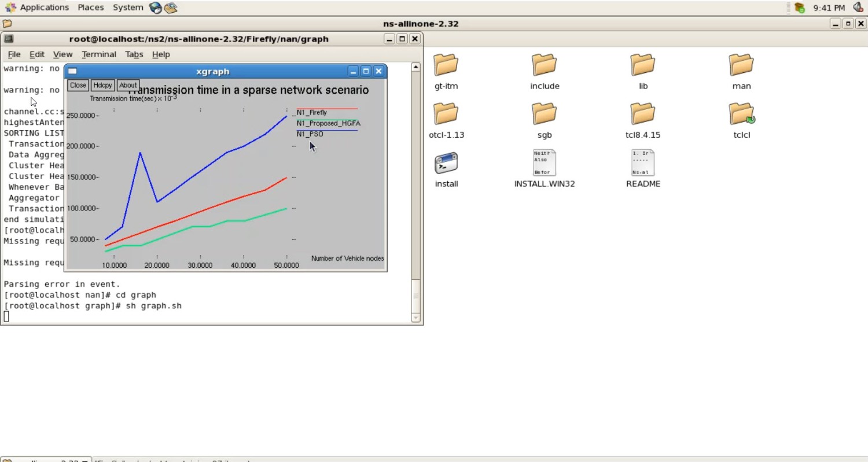Viewport: 868px width, 462px height.
Task: Click the xgraph Hdcpy button
Action: click(102, 86)
